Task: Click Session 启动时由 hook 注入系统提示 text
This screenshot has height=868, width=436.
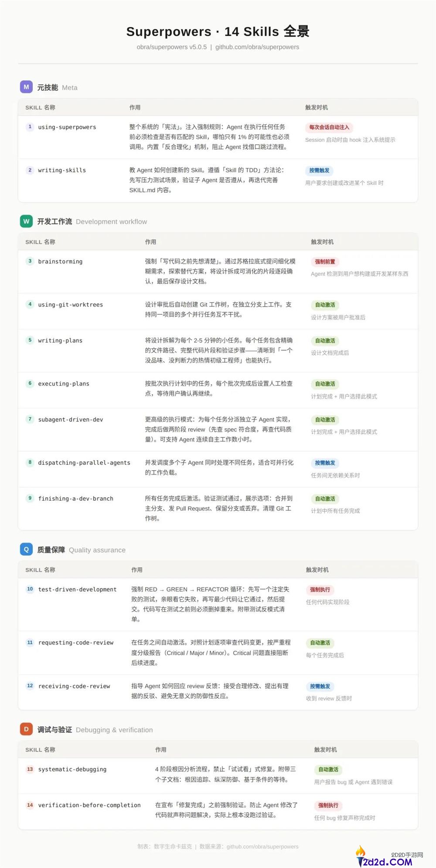Action: [x=350, y=140]
